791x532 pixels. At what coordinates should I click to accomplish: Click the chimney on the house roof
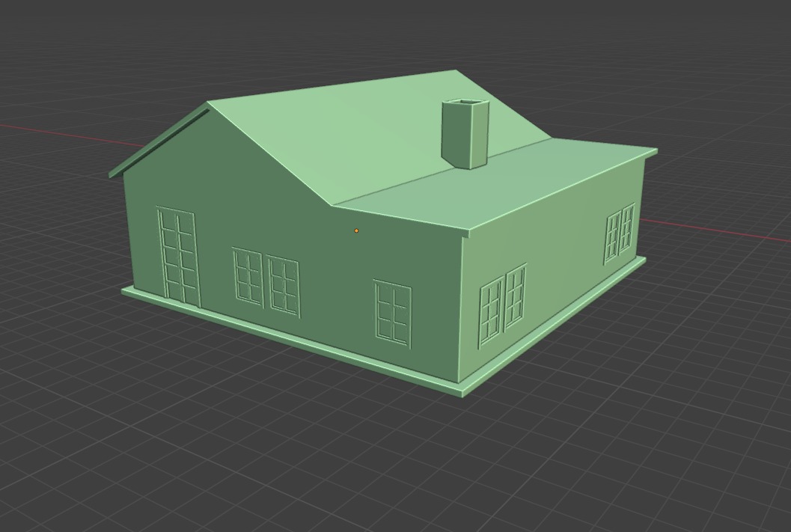[x=465, y=134]
